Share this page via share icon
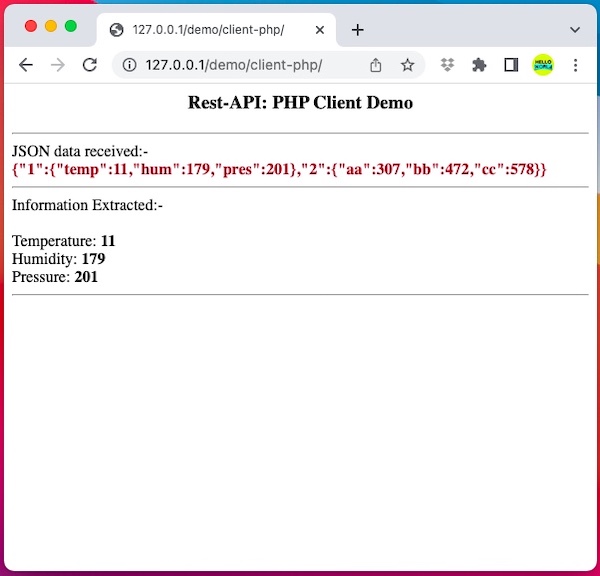 pos(376,65)
